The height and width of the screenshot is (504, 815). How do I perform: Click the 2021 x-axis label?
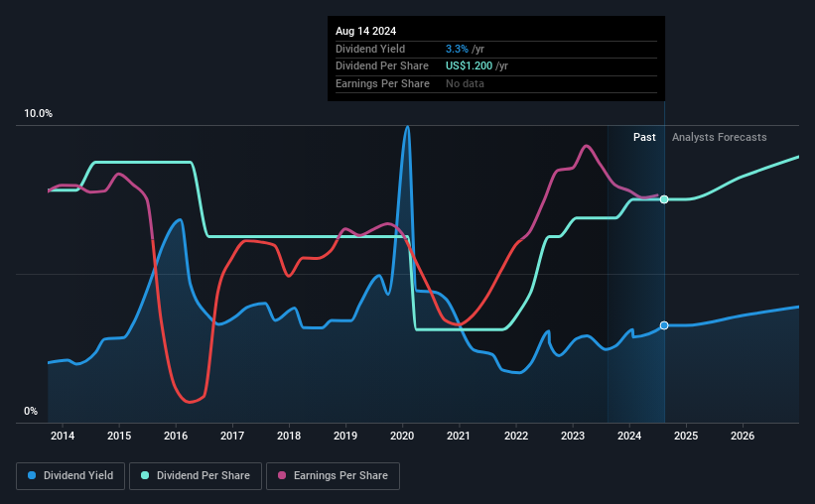(x=459, y=436)
